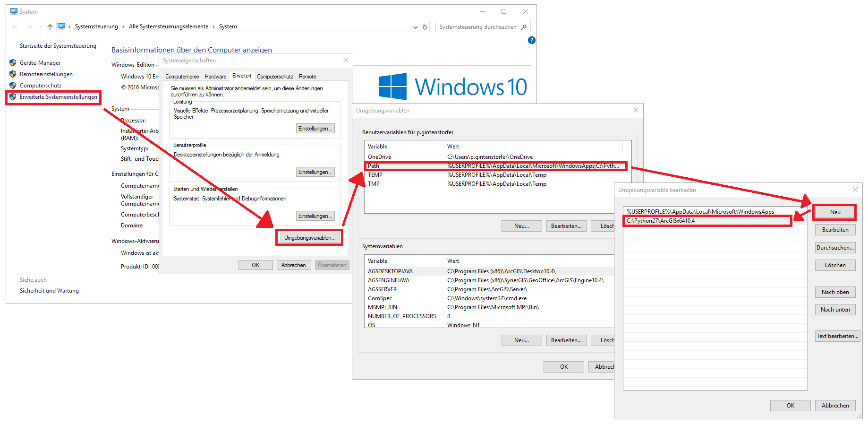Open the Systemsteuerung breadcrumb
The height and width of the screenshot is (425, 868).
(96, 26)
